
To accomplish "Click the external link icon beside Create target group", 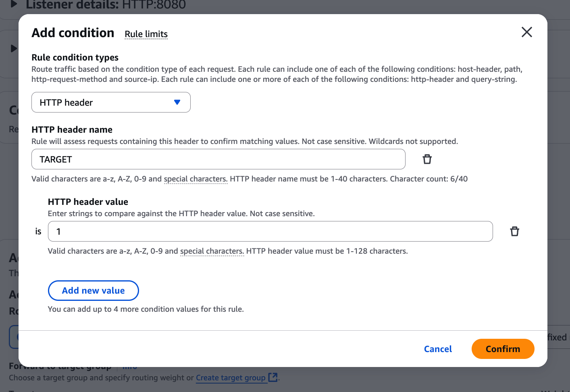I will click(x=273, y=377).
